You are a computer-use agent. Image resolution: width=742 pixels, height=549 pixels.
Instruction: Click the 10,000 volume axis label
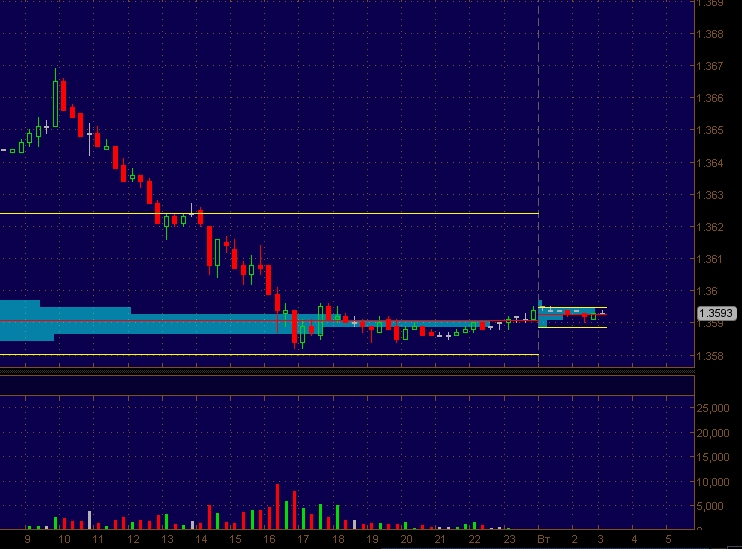(713, 482)
